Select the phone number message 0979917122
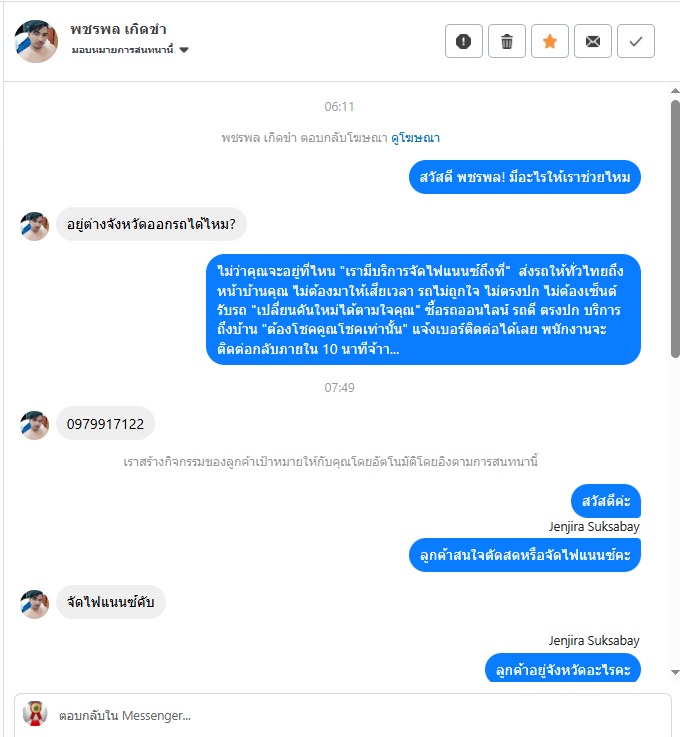The image size is (680, 737). pyautogui.click(x=105, y=423)
